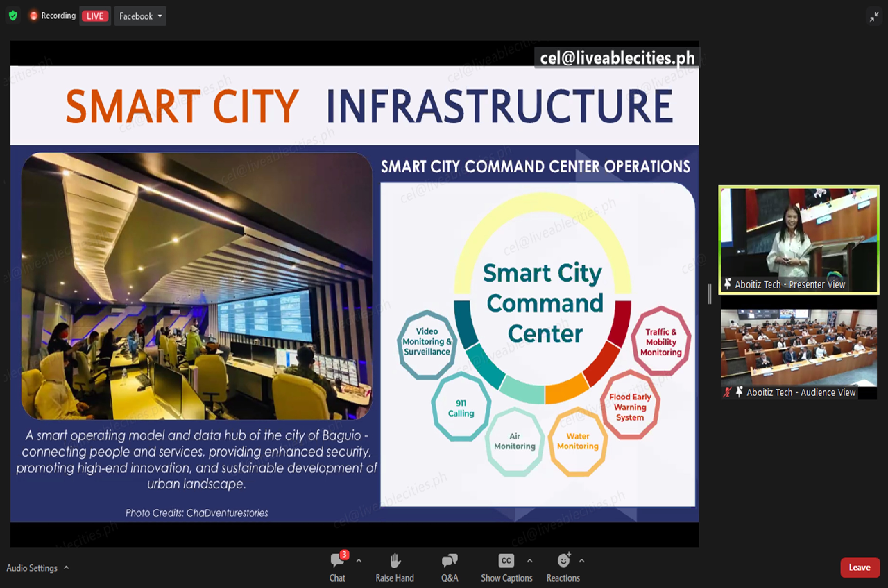Viewport: 888px width, 588px height.
Task: Expand the captions options caret
Action: tap(530, 561)
